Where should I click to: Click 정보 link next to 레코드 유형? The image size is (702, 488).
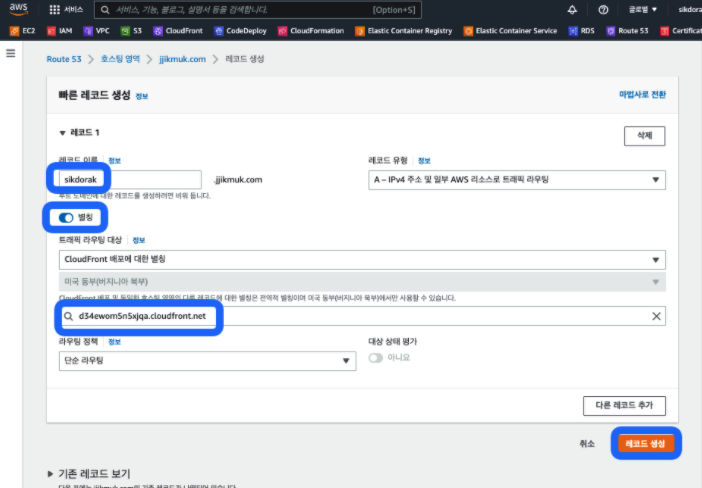pos(424,161)
